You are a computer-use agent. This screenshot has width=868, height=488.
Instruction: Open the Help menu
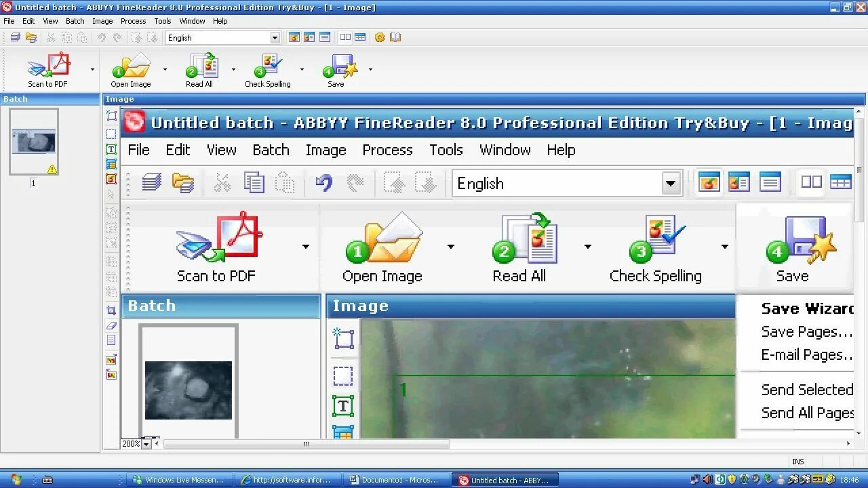pyautogui.click(x=220, y=21)
